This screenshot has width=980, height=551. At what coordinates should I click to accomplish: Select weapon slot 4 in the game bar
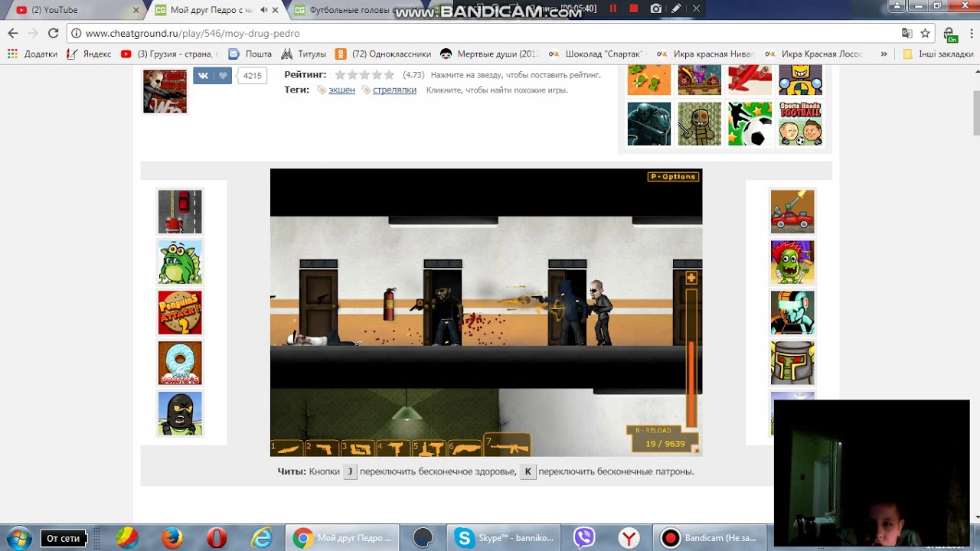tap(394, 447)
